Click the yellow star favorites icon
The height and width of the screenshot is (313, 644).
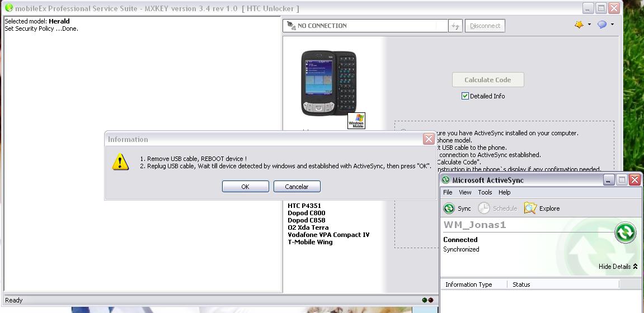click(x=579, y=25)
